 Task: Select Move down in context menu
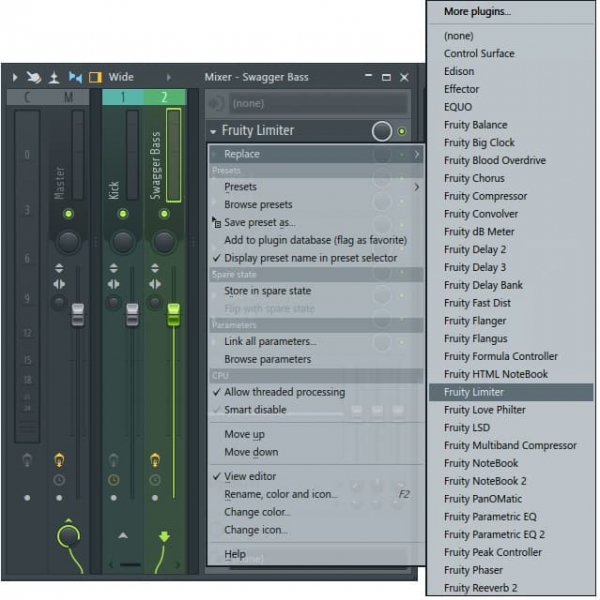[317, 452]
